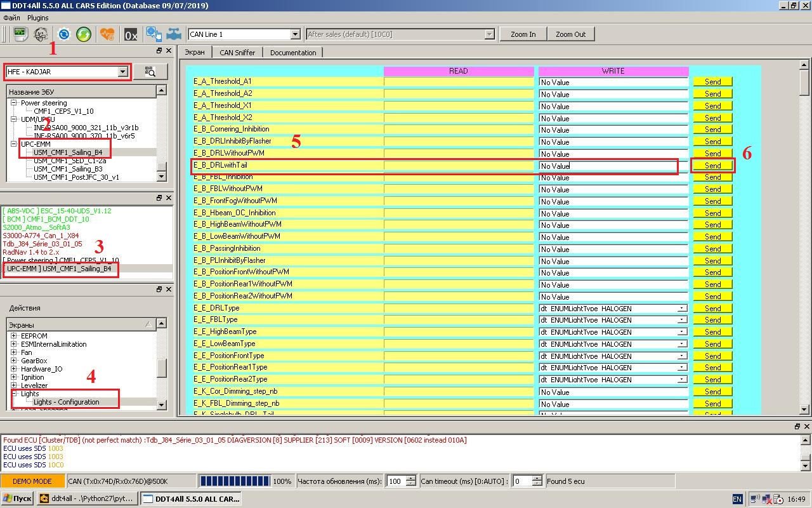Click the cartoon face expert mode icon
This screenshot has width=812, height=508.
pyautogui.click(x=41, y=34)
